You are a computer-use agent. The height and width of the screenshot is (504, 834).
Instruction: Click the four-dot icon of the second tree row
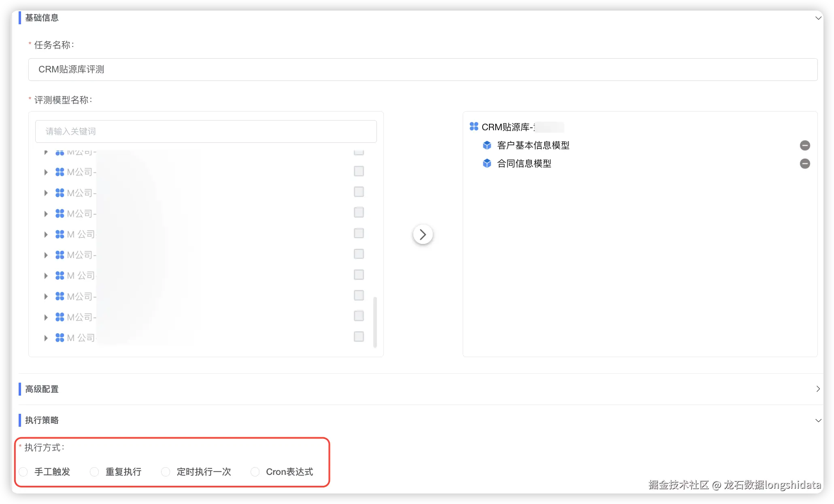click(60, 172)
